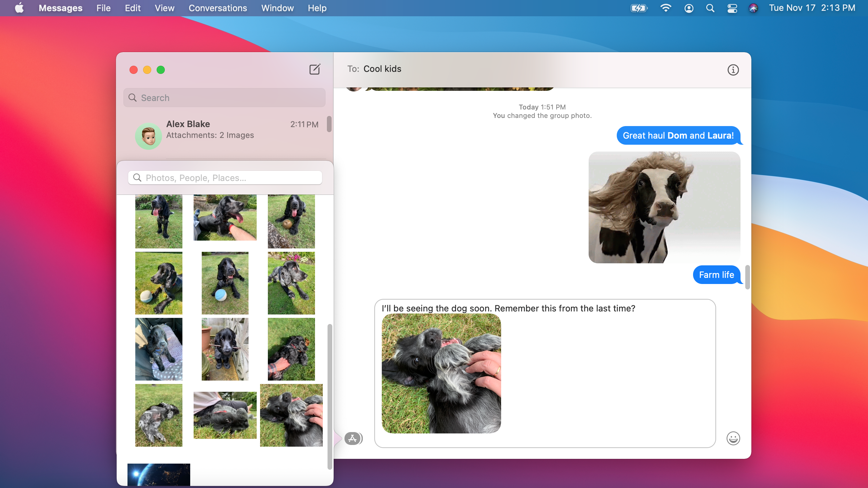Select photo of dog petted by plaid sleeve

(291, 349)
